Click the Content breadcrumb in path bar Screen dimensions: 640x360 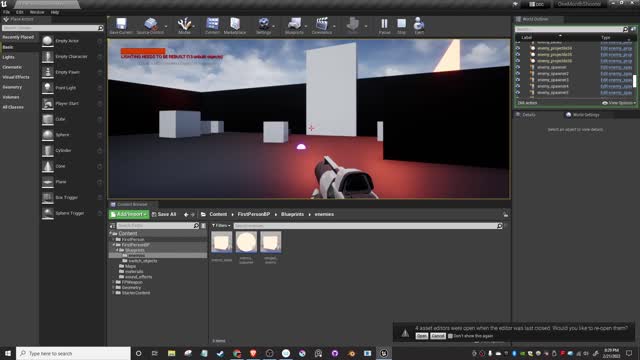click(218, 214)
